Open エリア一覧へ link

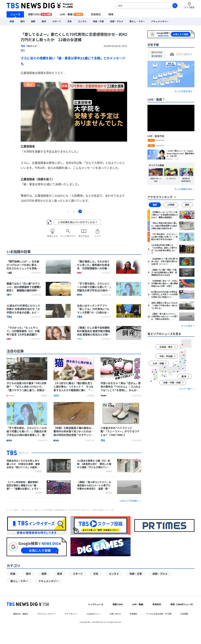pyautogui.click(x=187, y=389)
